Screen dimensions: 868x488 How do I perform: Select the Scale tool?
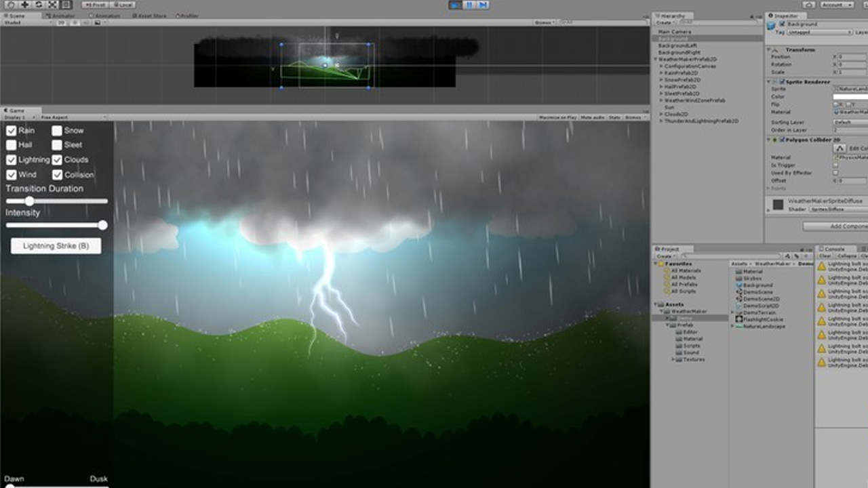coord(52,5)
